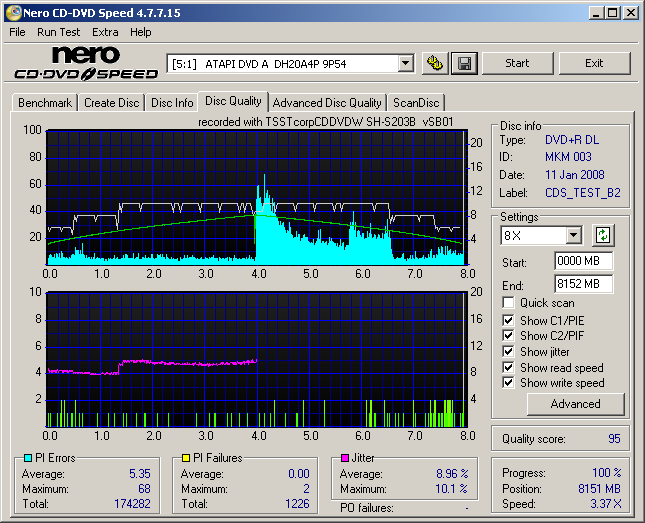Viewport: 645px width, 523px height.
Task: Click the disc ID MKM 003 text
Action: coord(568,157)
